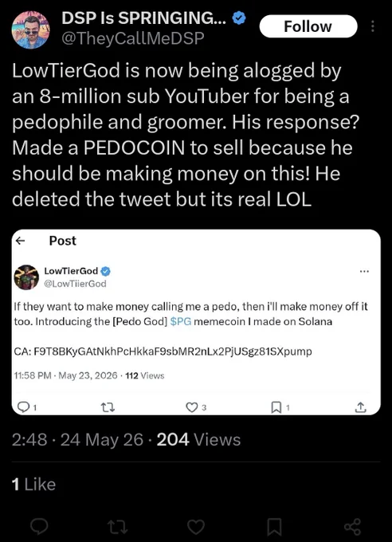
Task: Open LowTierGod's avatar in quoted post
Action: click(x=26, y=277)
